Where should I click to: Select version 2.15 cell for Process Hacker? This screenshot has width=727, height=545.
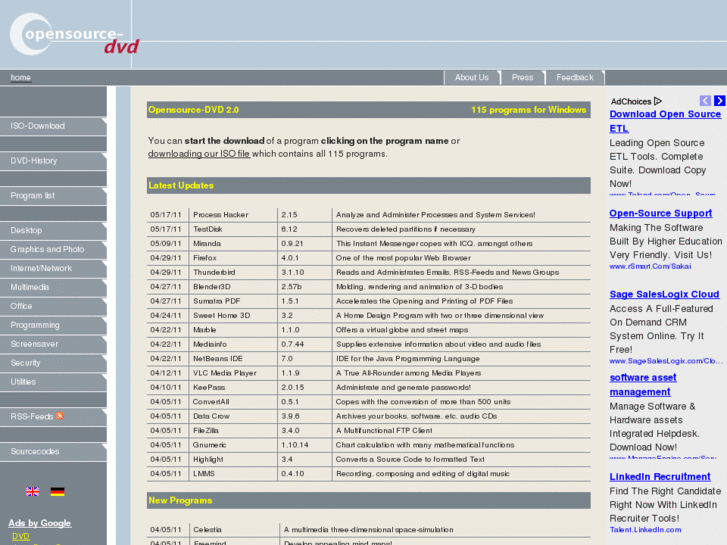[x=289, y=215]
